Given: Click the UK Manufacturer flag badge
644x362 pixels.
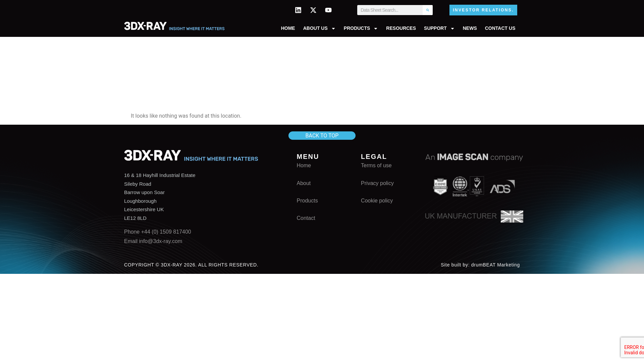Looking at the screenshot, I should 474,217.
